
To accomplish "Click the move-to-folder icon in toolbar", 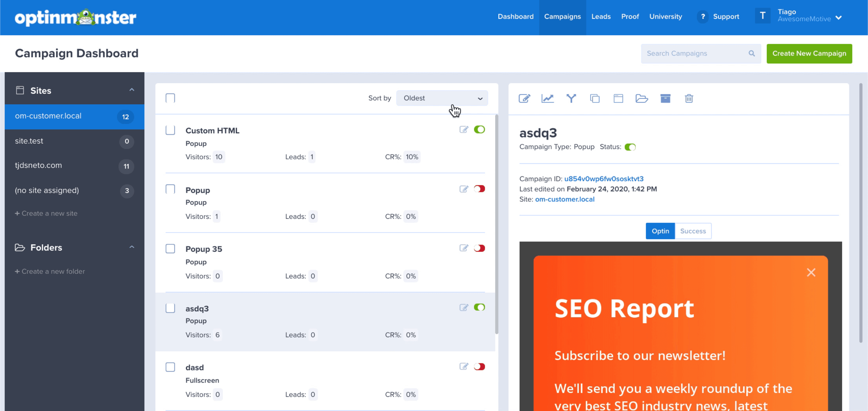I will click(641, 99).
